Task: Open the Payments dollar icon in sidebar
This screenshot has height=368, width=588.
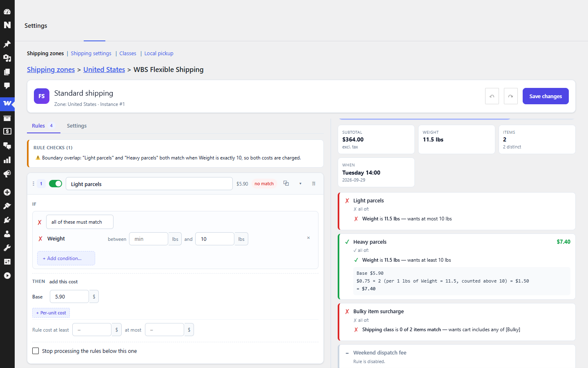Action: click(7, 131)
